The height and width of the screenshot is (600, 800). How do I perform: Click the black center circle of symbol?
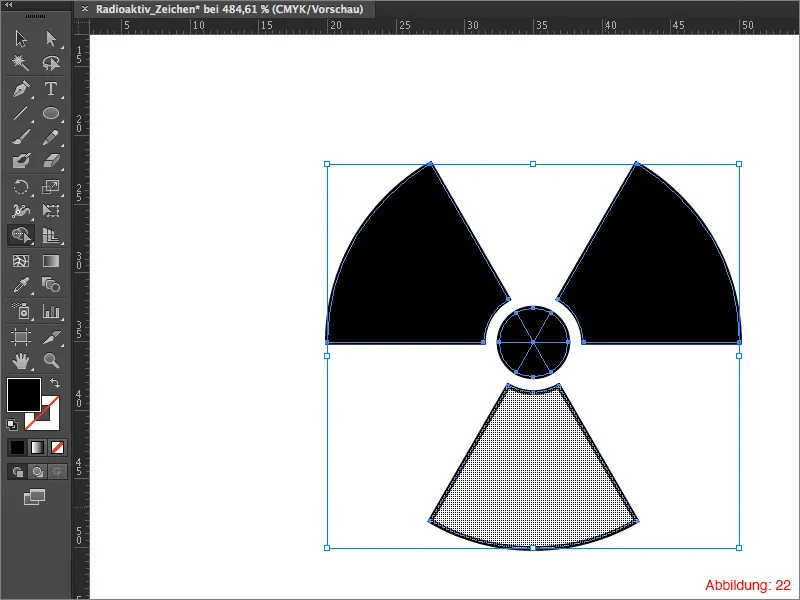[533, 342]
